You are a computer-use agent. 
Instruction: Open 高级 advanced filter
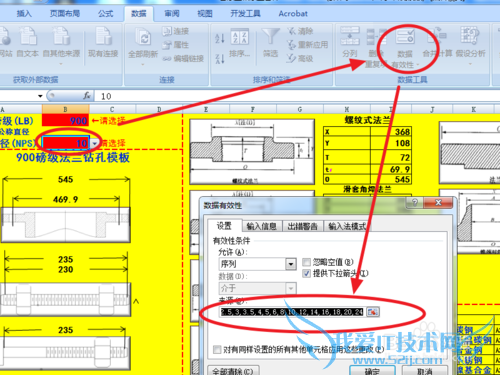(x=300, y=59)
